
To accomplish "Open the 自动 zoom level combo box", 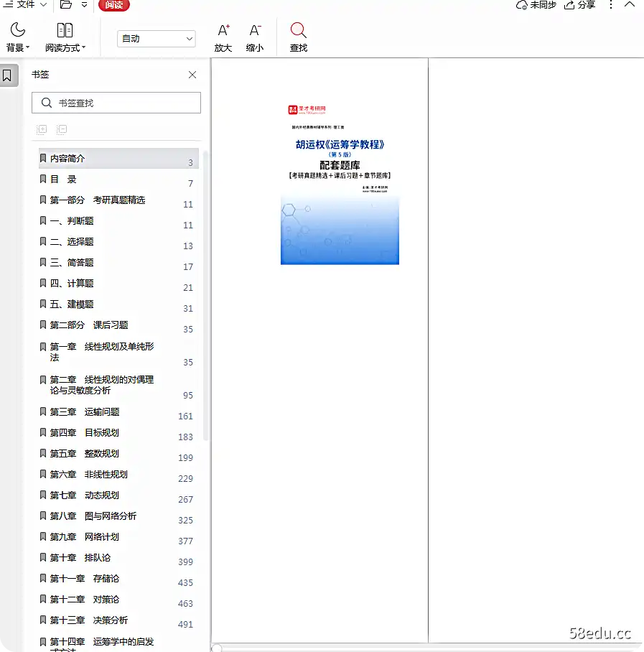I will (x=157, y=39).
